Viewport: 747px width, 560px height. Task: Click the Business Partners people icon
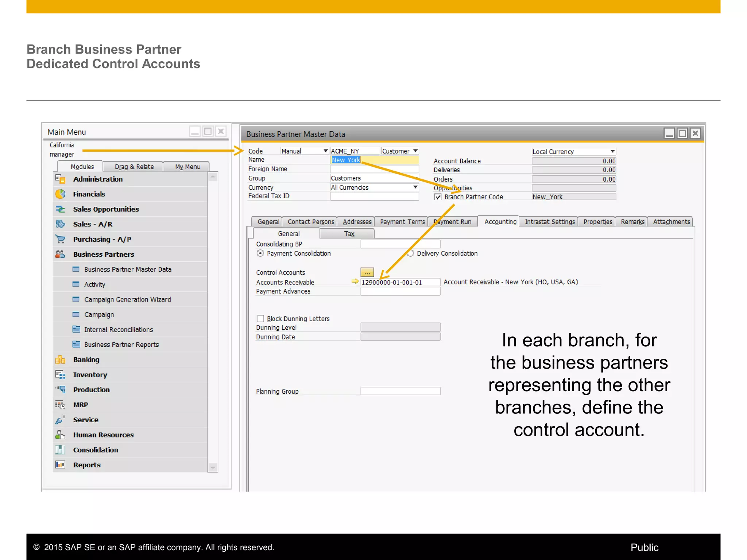(x=60, y=254)
